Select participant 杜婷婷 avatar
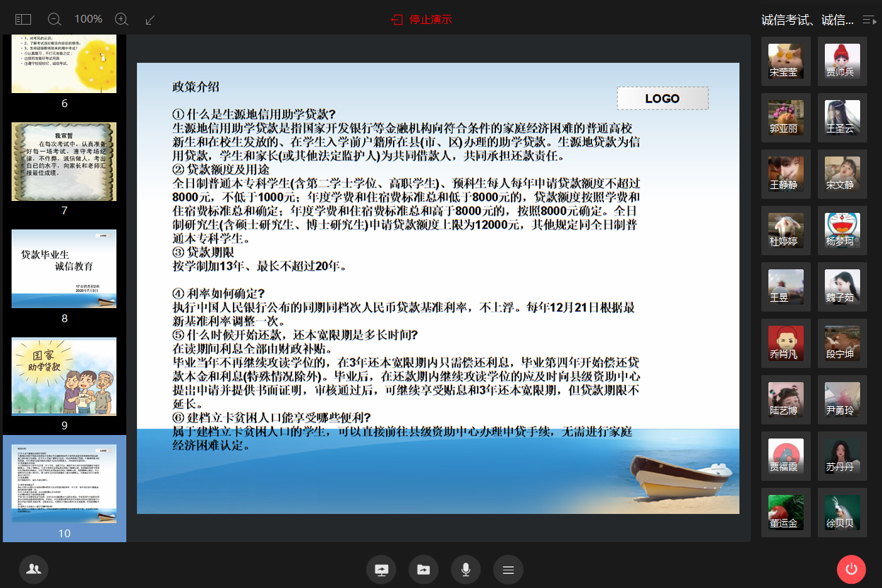 tap(786, 231)
